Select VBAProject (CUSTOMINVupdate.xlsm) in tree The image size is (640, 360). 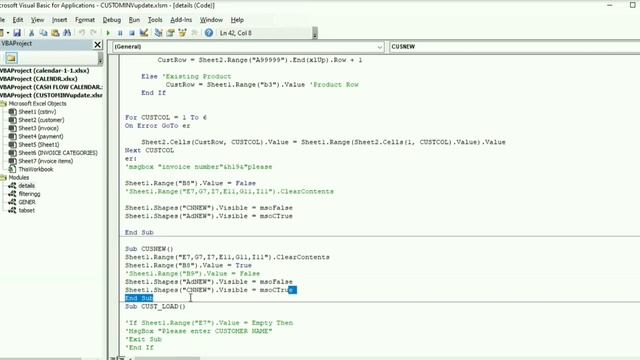point(51,95)
